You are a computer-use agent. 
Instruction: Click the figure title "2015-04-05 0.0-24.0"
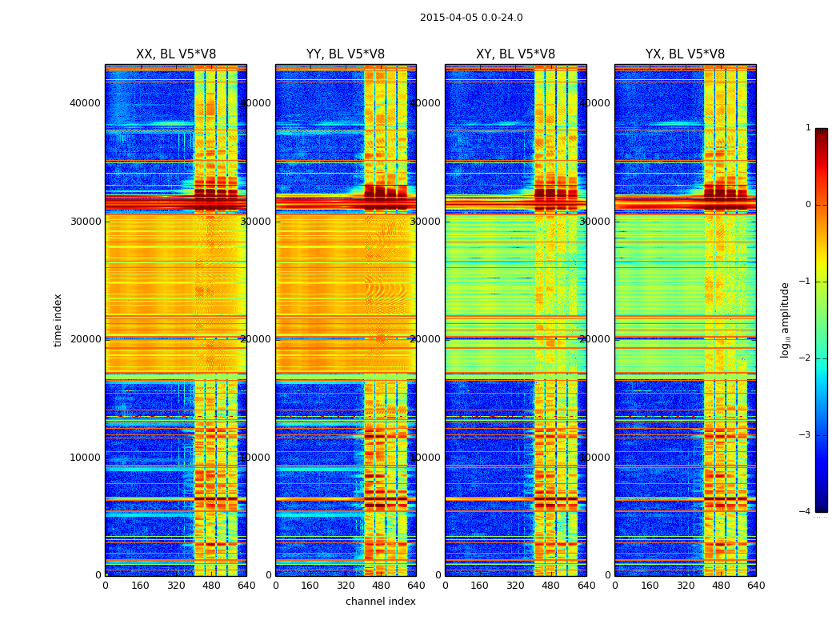[471, 18]
